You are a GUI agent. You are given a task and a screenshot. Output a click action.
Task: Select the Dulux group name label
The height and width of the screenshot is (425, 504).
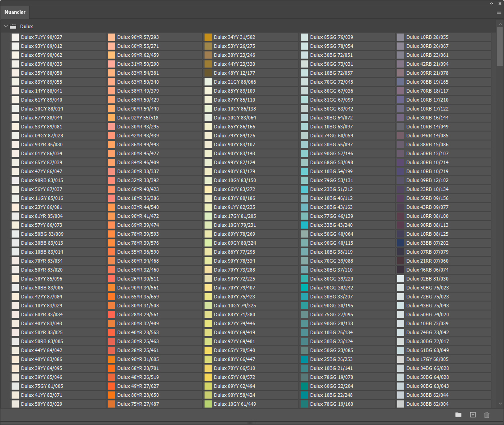[26, 26]
